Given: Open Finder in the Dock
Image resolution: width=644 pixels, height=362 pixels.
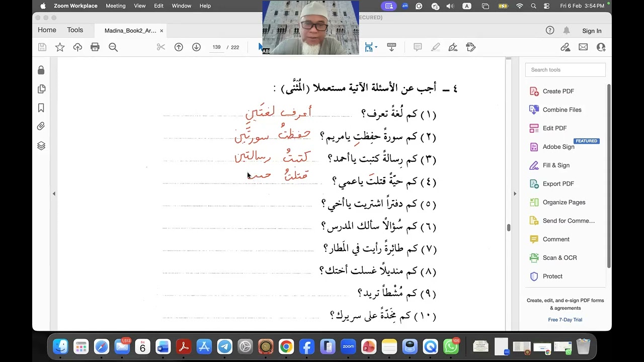Looking at the screenshot, I should 60,346.
